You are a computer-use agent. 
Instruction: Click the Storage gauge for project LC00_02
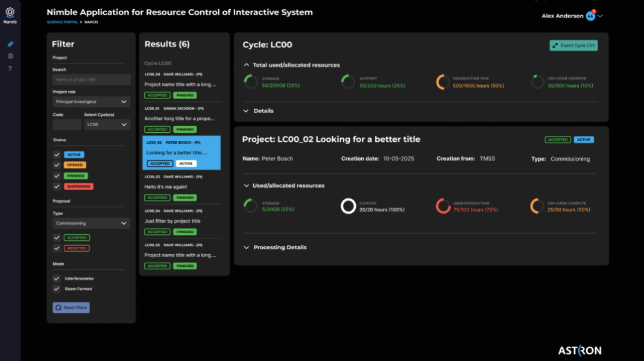point(250,206)
